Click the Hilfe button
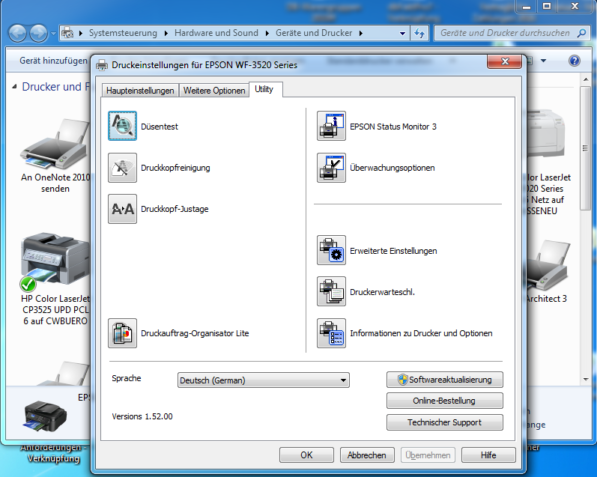 (x=488, y=455)
